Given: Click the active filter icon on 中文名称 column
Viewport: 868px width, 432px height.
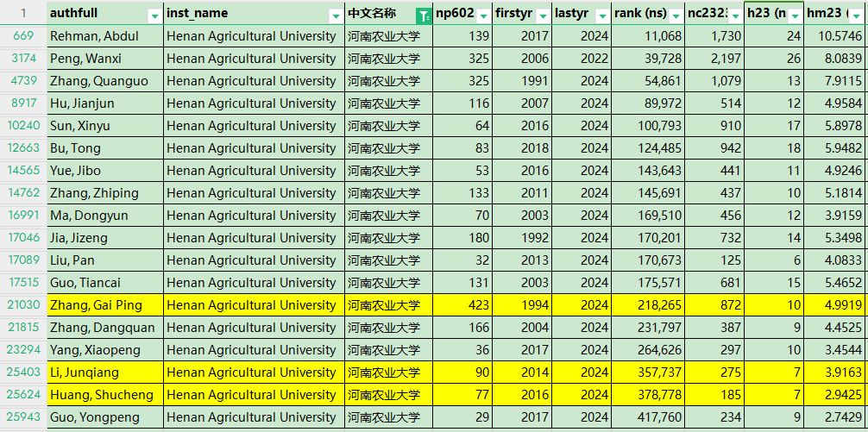Looking at the screenshot, I should click(423, 15).
